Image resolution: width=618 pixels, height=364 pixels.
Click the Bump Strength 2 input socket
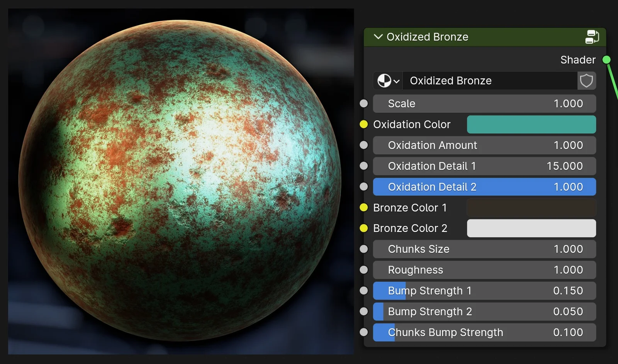(x=363, y=312)
